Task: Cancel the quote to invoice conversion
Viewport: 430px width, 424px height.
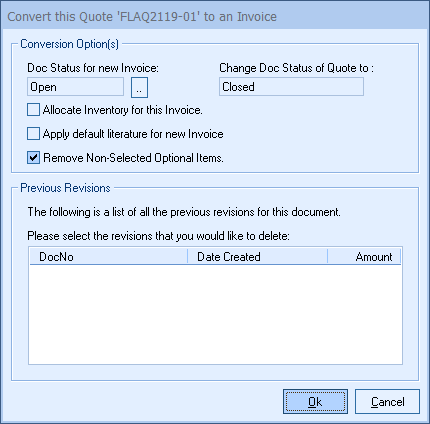Action: pos(387,402)
